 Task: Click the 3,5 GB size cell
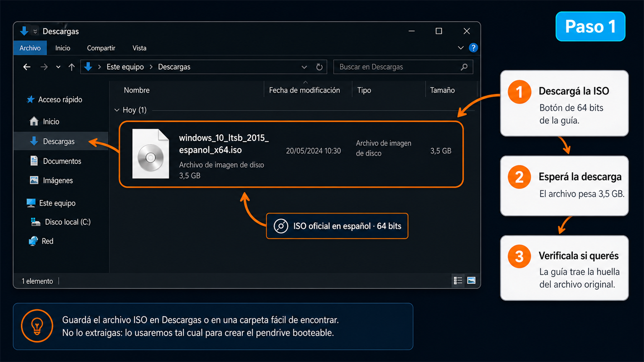441,151
